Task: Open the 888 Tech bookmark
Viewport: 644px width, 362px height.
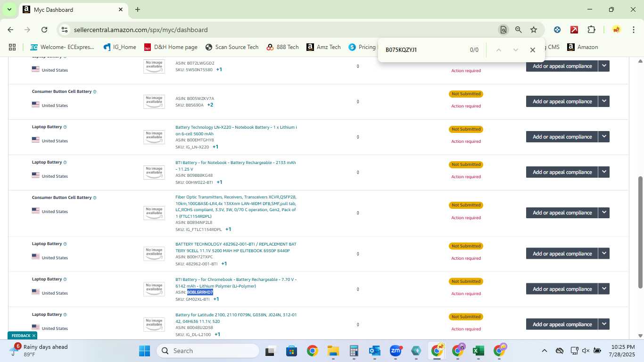Action: pyautogui.click(x=282, y=47)
